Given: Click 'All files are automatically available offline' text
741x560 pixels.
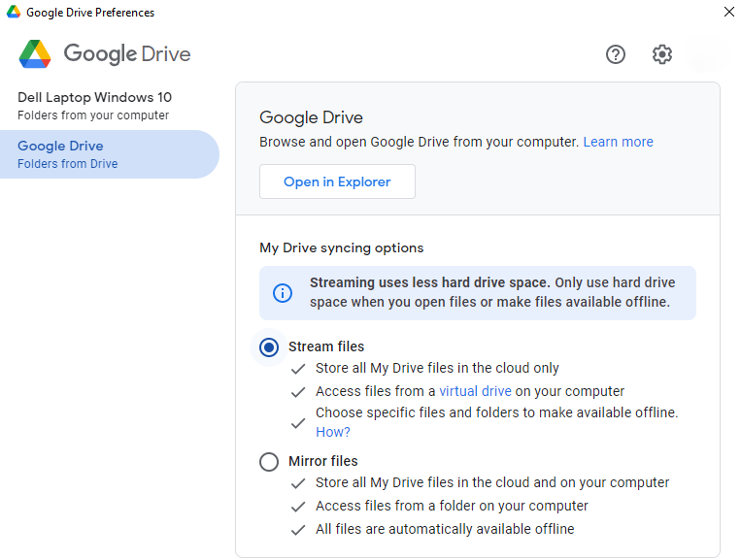Looking at the screenshot, I should (x=445, y=529).
